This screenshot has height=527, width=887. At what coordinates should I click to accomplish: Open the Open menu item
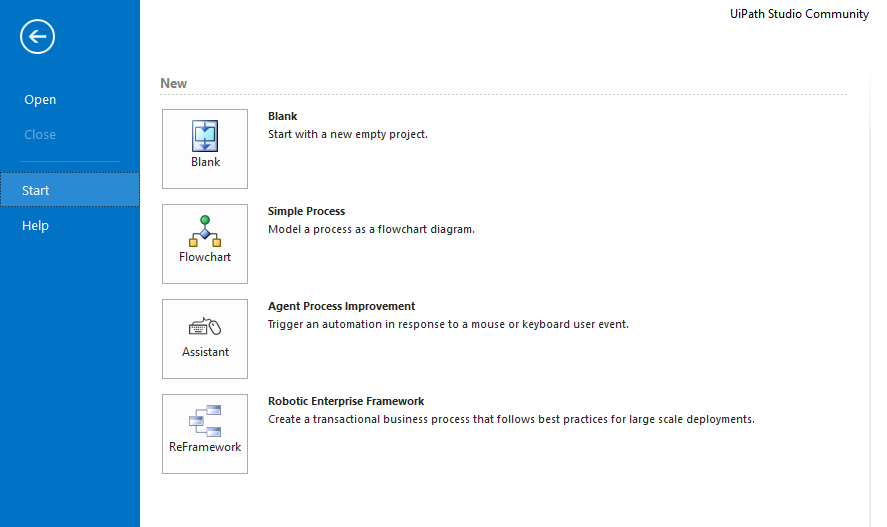(40, 100)
